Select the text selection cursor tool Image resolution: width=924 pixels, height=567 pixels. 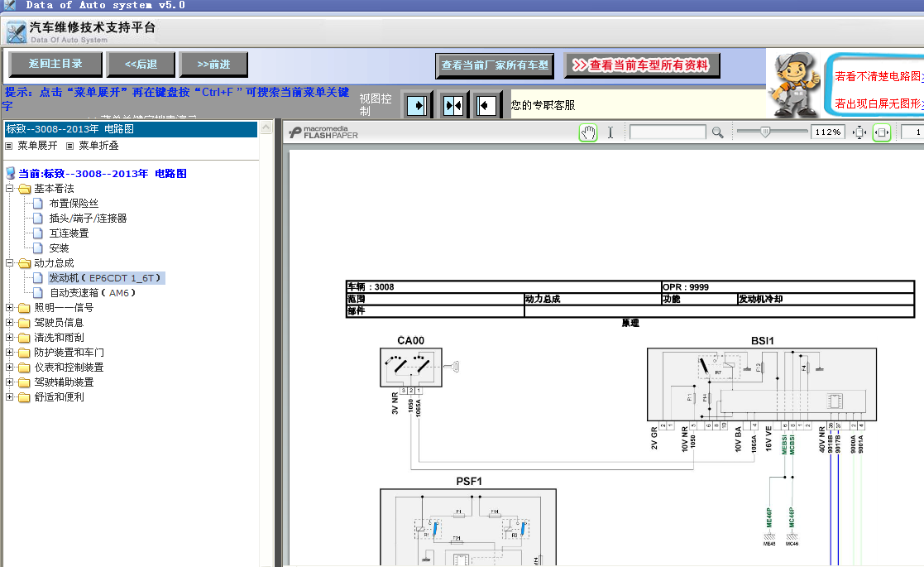pyautogui.click(x=610, y=132)
